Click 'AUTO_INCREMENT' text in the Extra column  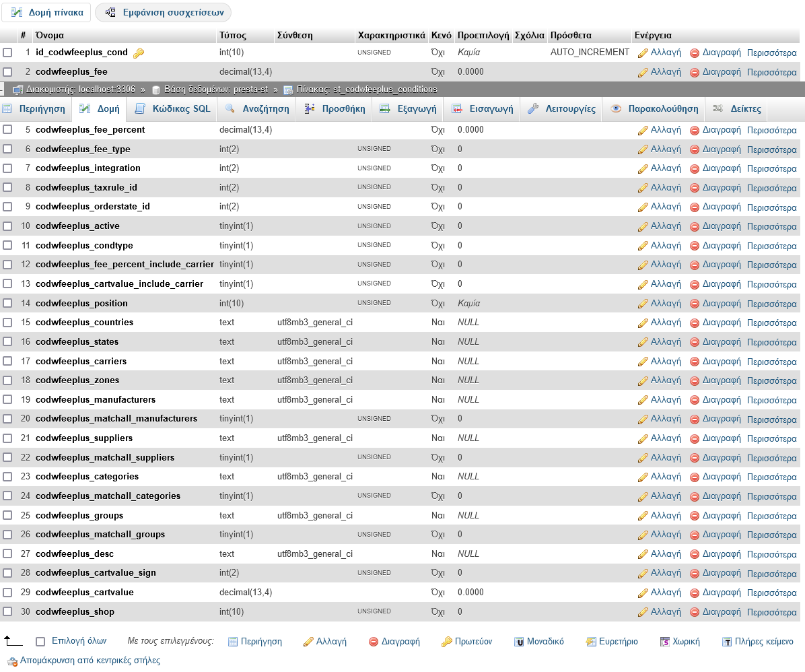590,53
